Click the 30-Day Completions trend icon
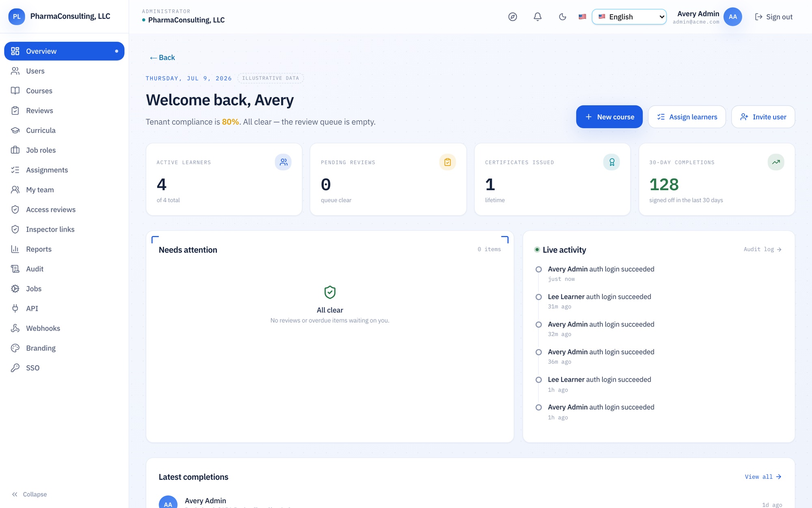Screen dimensions: 812x508 tap(776, 162)
